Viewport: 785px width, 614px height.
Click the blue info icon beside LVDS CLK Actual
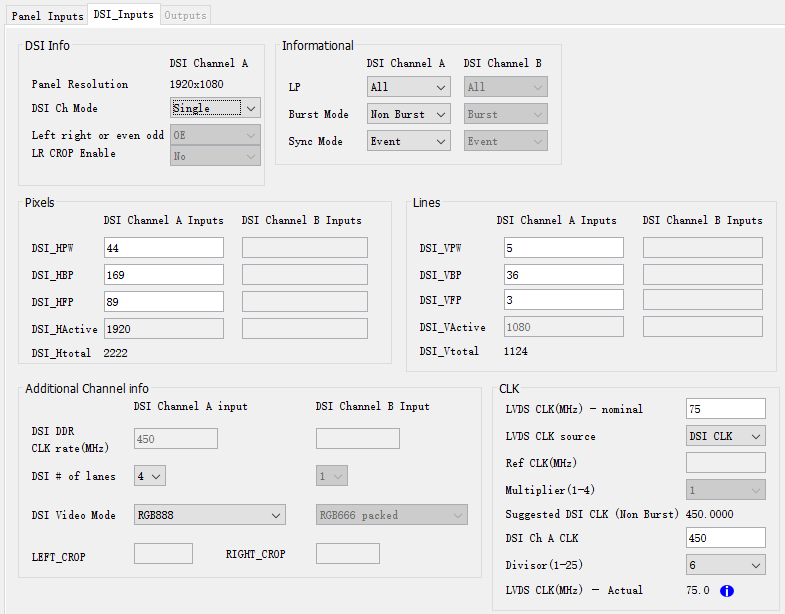click(x=726, y=591)
